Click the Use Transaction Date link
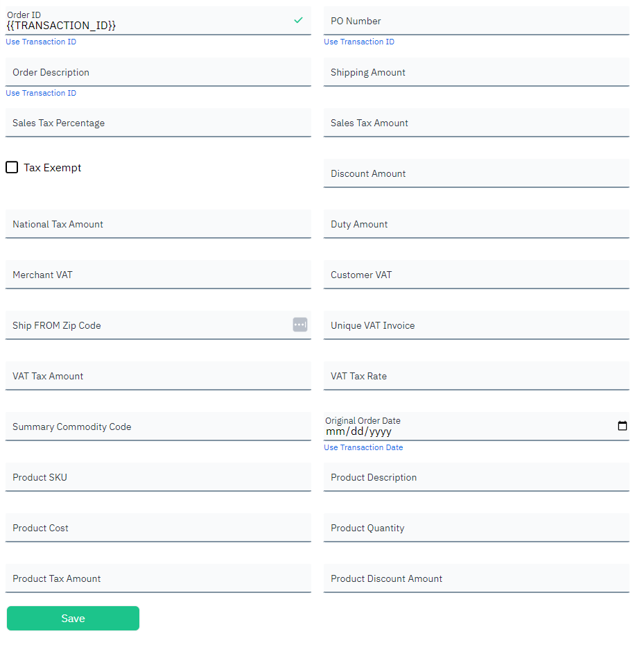Screen dimensions: 644x645 (x=363, y=447)
